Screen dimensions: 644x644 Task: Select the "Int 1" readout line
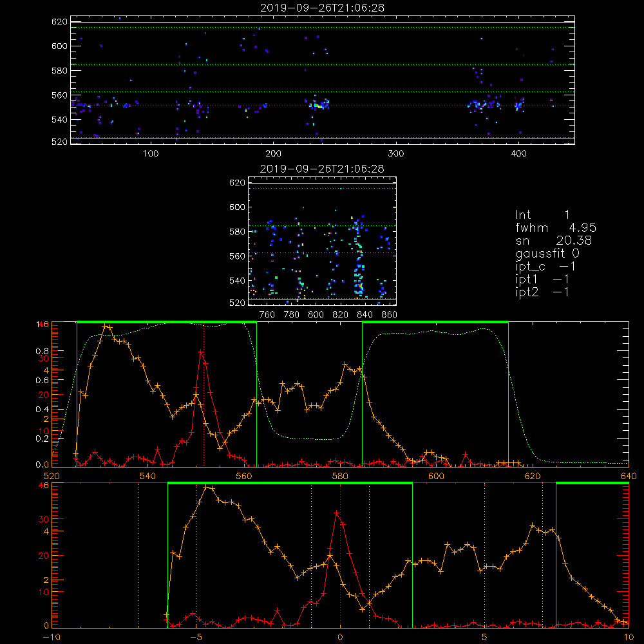[542, 215]
